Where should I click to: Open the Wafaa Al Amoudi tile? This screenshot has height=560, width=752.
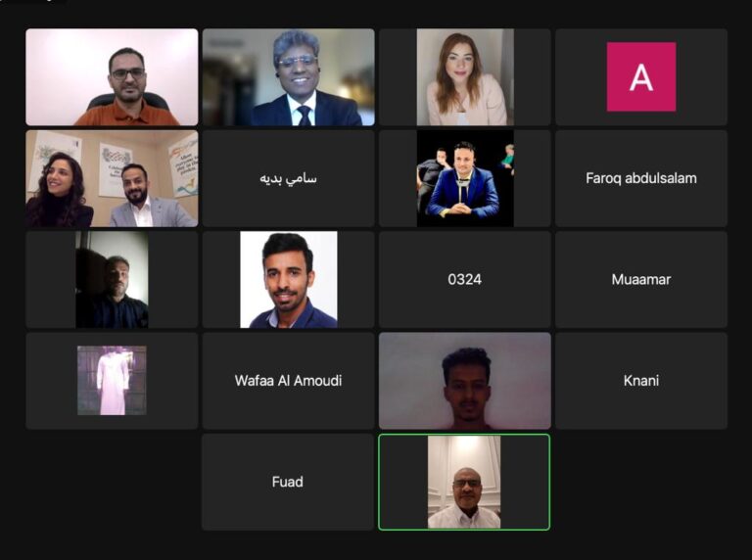click(288, 381)
